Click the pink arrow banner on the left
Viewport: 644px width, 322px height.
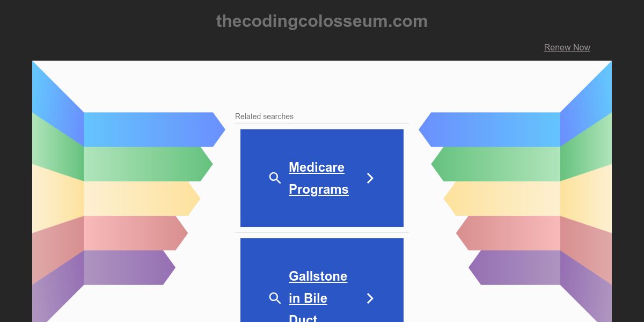136,233
